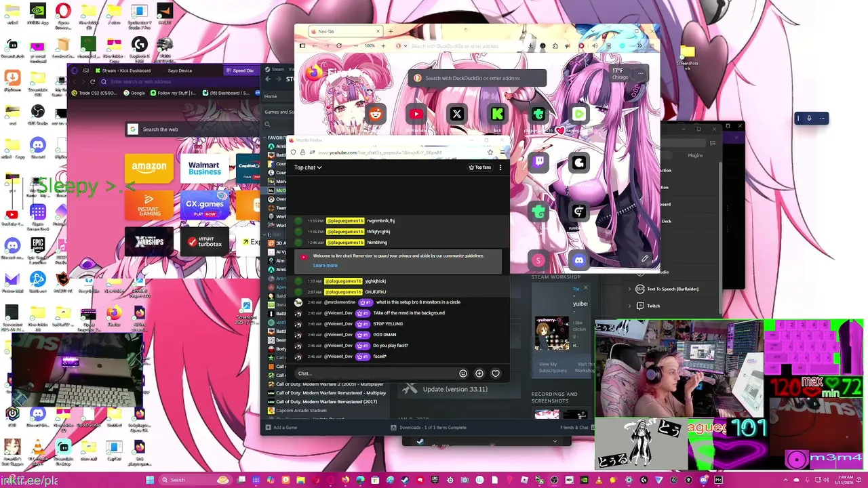This screenshot has width=868, height=488.
Task: Expand the Twitch plugin category
Action: coord(629,306)
